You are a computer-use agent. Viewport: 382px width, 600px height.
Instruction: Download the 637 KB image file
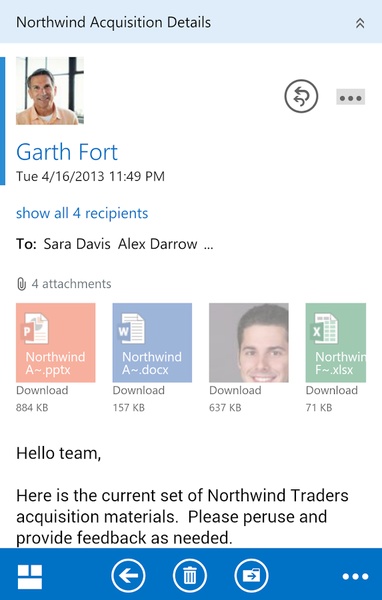(x=235, y=390)
